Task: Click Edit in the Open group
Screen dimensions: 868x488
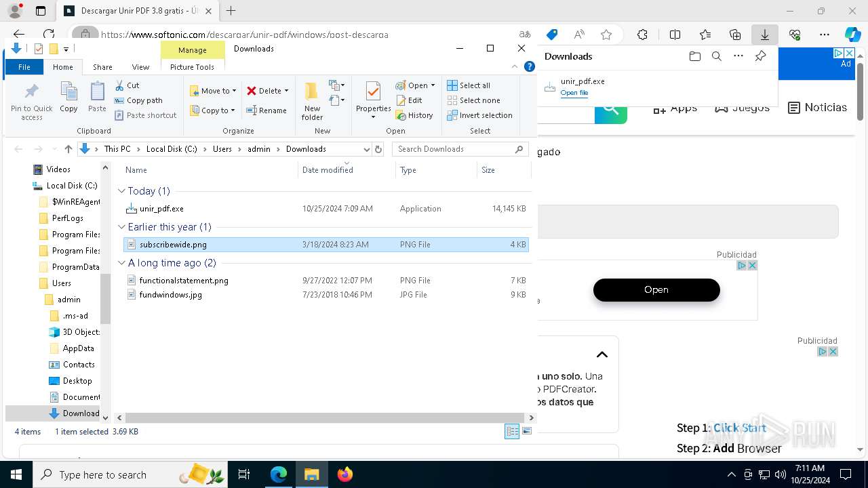Action: coord(409,100)
